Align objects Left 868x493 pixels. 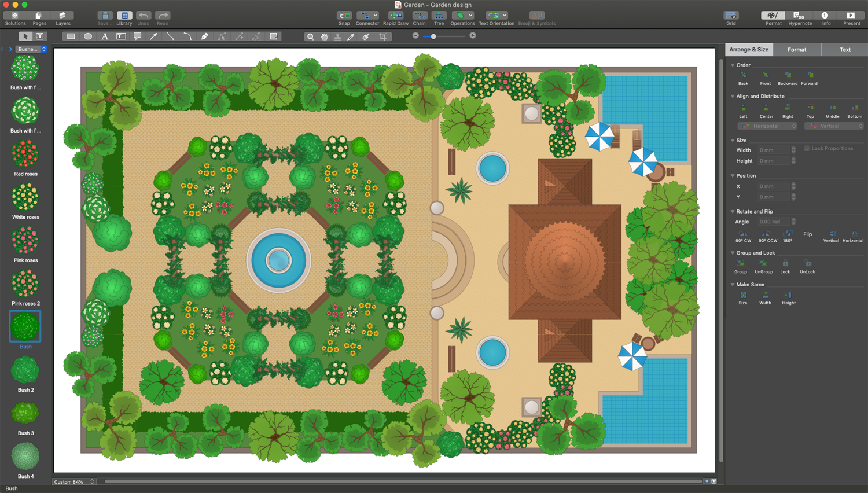coord(743,111)
